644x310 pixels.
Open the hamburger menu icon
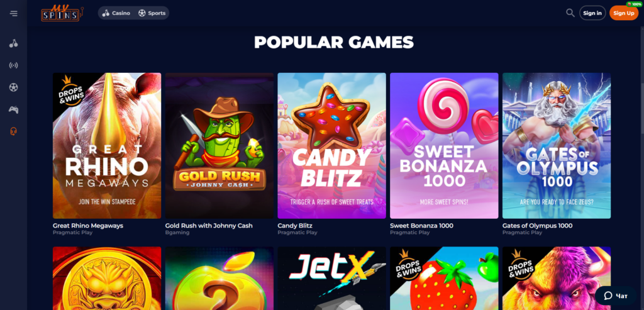coord(14,13)
